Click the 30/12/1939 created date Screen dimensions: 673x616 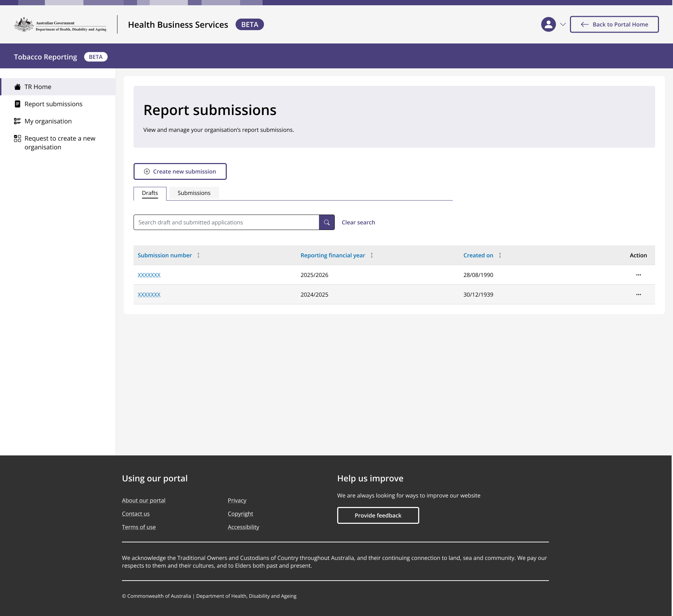(x=478, y=295)
